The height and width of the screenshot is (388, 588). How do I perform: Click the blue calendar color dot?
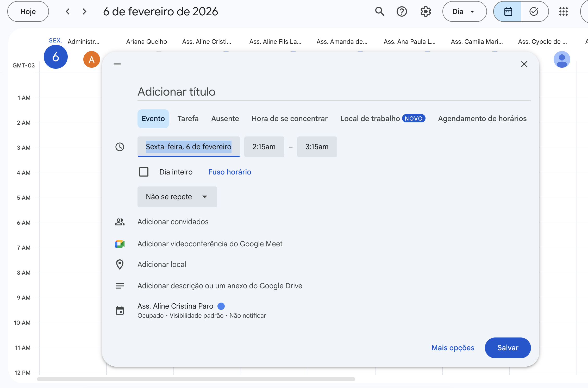(221, 306)
